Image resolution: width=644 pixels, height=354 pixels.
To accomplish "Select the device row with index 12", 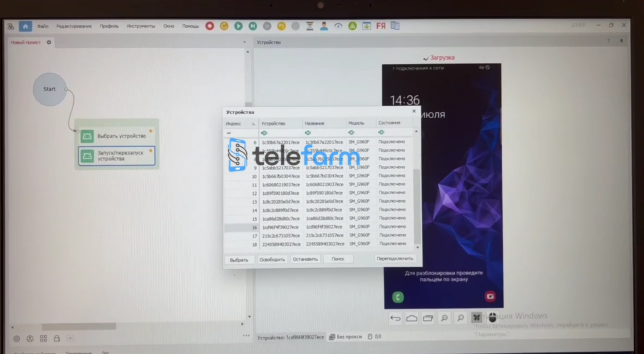I will click(x=319, y=193).
